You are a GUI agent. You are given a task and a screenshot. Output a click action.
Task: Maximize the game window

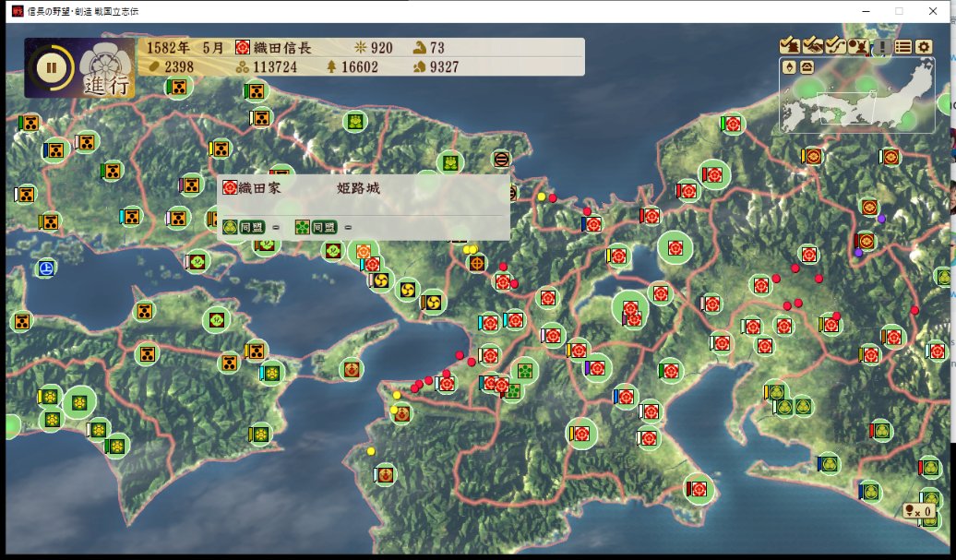pos(899,11)
